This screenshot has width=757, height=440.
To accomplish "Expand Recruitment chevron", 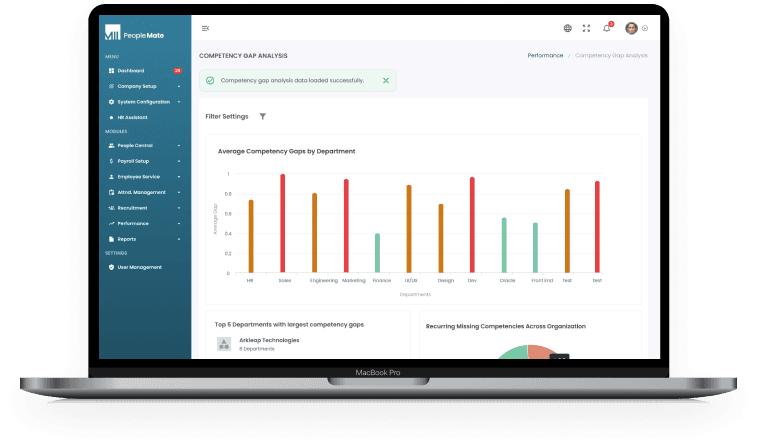I will tap(179, 208).
